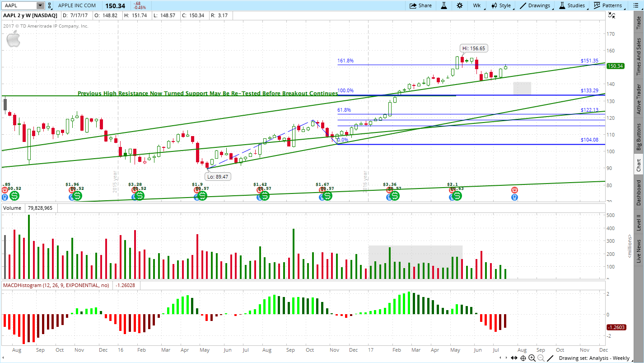
Task: Click the $3.28 earnings dollar icon
Action: point(140,196)
